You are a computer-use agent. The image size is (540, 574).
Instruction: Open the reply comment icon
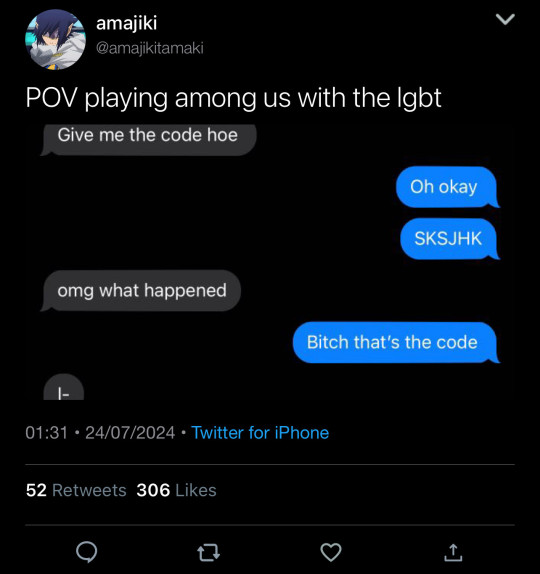pos(87,552)
